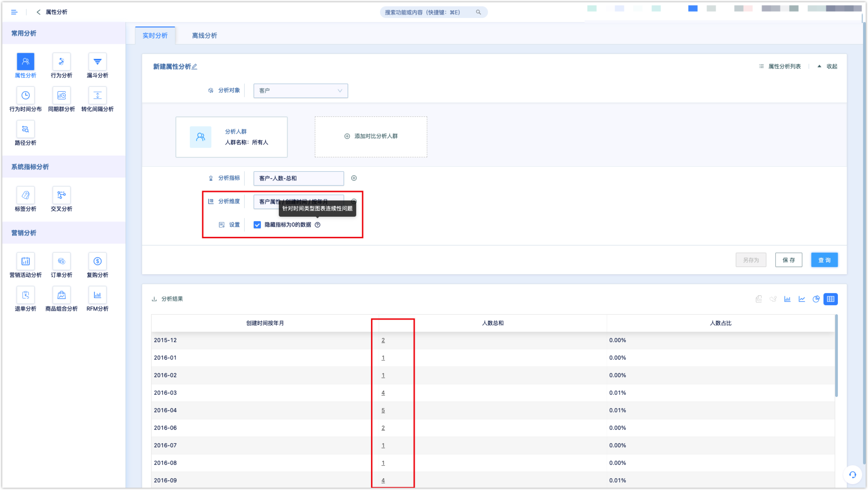The image size is (868, 490).
Task: Open 营销活动分析 tool
Action: click(x=25, y=265)
